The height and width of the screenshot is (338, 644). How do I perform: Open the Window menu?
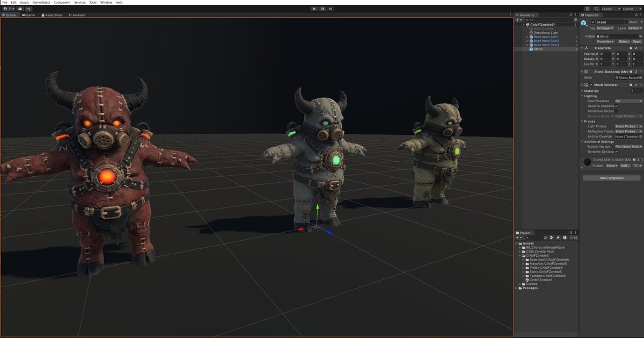tap(106, 2)
